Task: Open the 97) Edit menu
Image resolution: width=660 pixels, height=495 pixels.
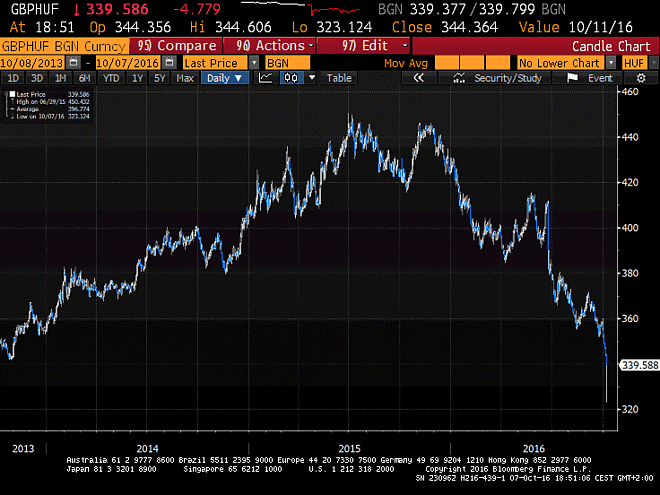Action: [364, 45]
